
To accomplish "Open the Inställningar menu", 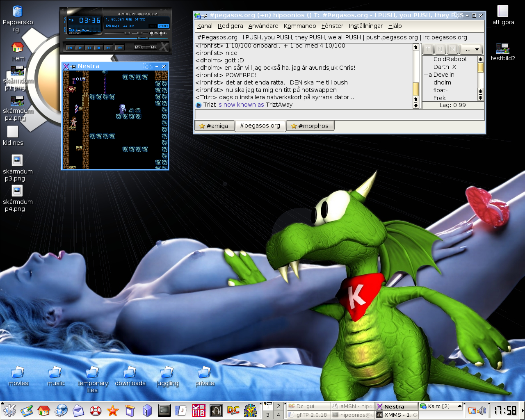I will (365, 26).
